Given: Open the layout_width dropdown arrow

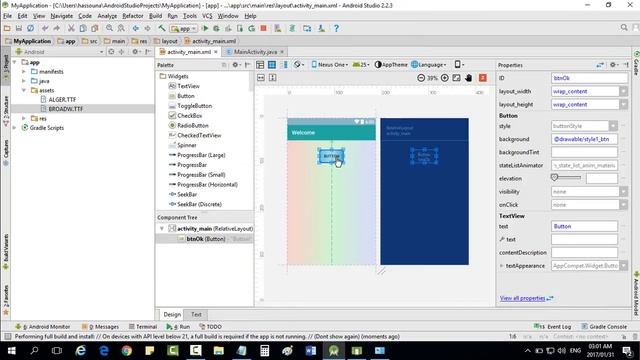Looking at the screenshot, I should point(623,91).
